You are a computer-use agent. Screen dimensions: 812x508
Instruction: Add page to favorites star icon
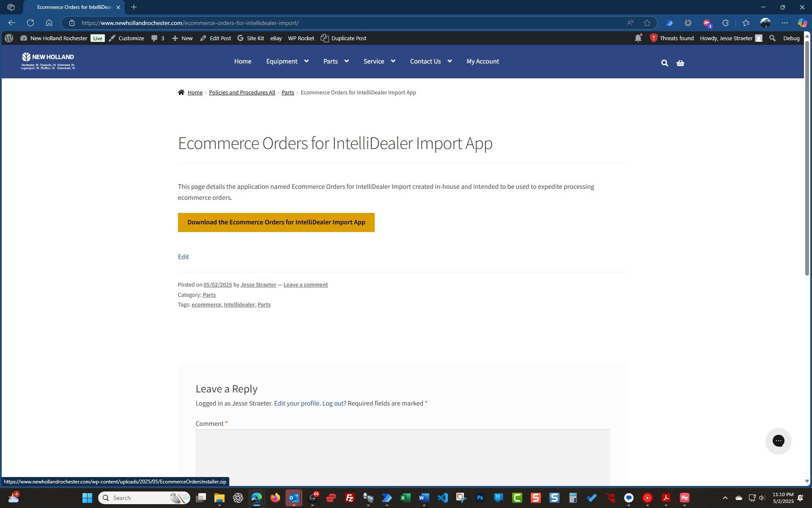tap(647, 23)
